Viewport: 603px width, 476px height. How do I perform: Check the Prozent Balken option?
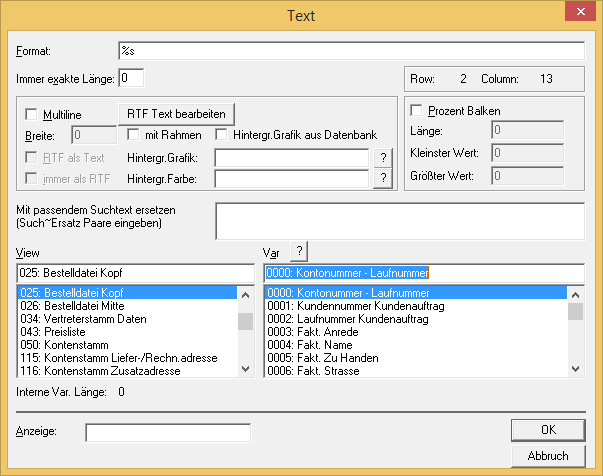(419, 110)
